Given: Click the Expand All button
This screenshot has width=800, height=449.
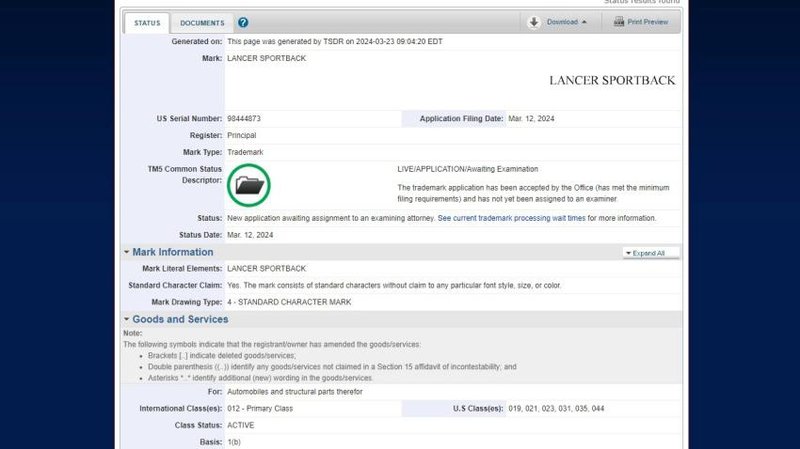Looking at the screenshot, I should pos(651,253).
